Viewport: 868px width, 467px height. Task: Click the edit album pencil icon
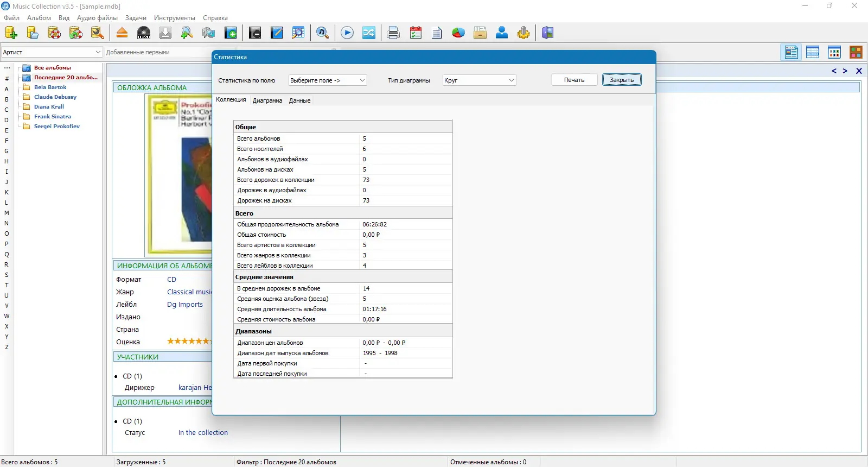(x=277, y=33)
